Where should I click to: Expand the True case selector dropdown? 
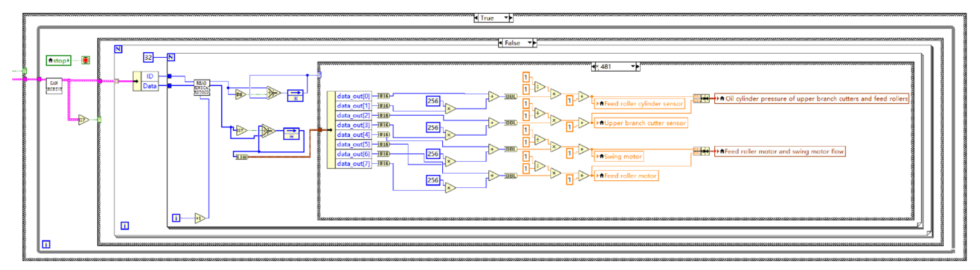pyautogui.click(x=506, y=18)
